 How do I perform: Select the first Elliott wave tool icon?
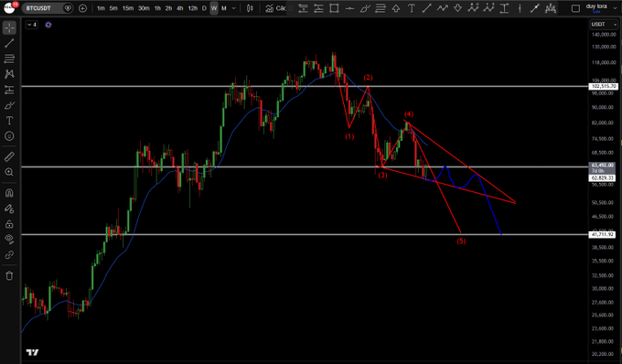tap(473, 8)
